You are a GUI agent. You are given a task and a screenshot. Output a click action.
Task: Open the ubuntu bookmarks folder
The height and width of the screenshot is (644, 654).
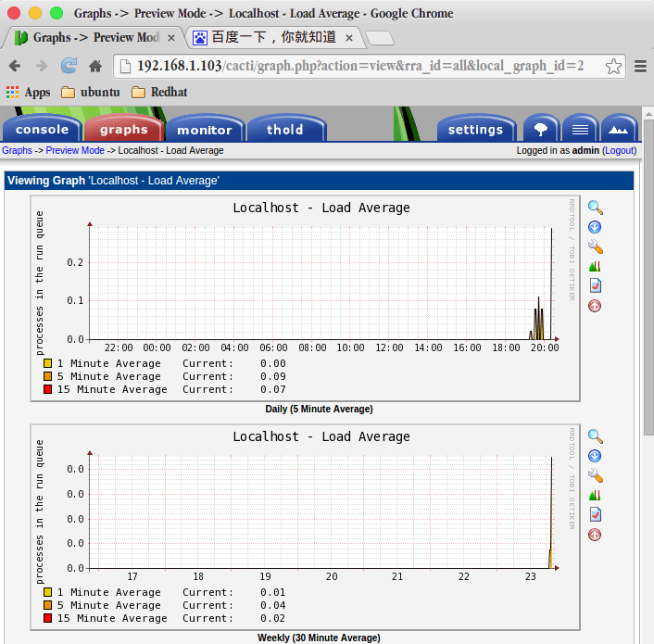[x=91, y=92]
